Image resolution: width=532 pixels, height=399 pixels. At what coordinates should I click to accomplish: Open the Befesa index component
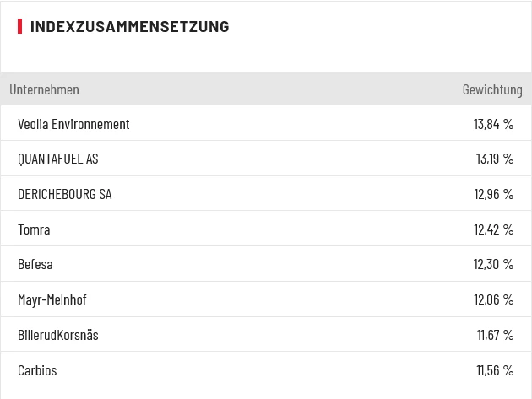coord(35,264)
